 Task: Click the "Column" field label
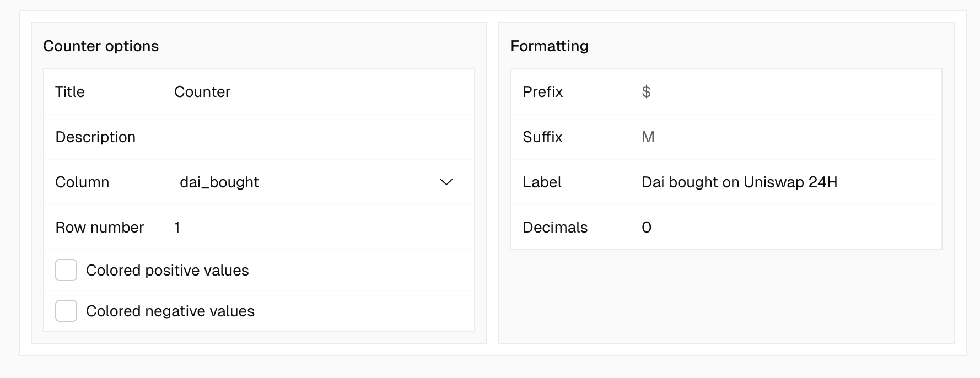coord(82,182)
